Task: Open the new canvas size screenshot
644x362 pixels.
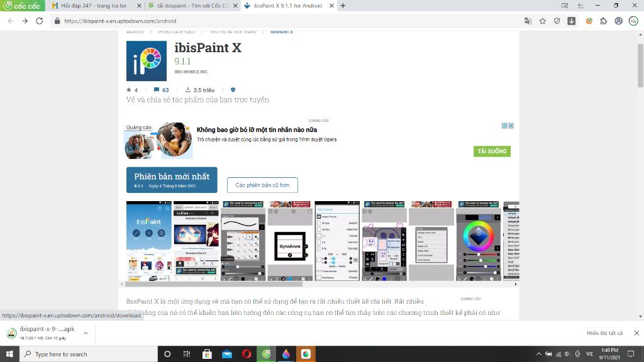Action: tap(337, 241)
